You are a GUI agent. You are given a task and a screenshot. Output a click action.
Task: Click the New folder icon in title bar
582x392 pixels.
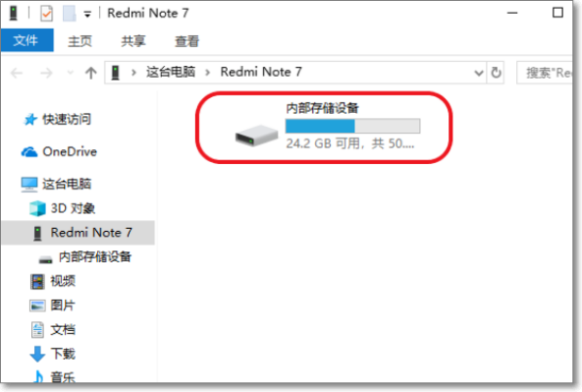pos(70,14)
